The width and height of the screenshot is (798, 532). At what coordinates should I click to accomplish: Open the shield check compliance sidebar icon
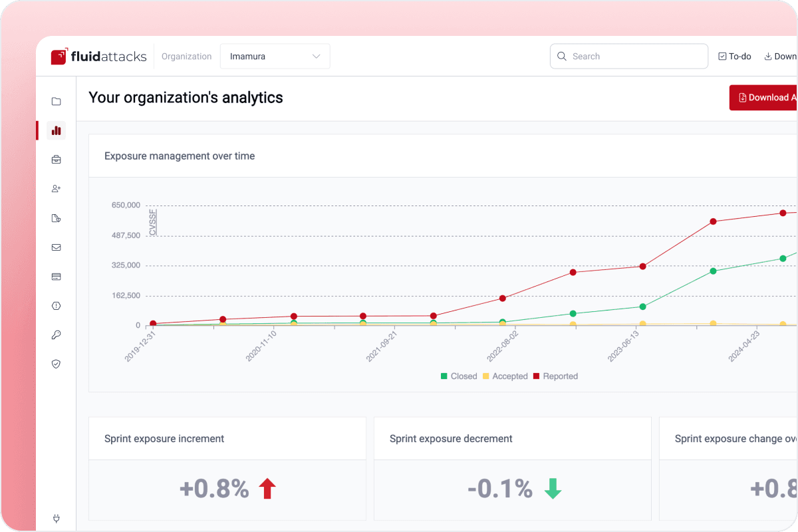pyautogui.click(x=56, y=364)
